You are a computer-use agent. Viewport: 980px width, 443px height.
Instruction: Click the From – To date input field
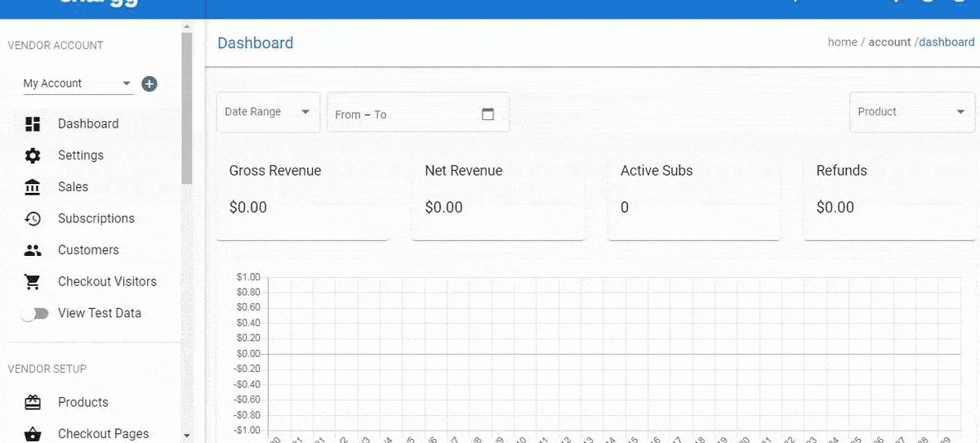400,114
